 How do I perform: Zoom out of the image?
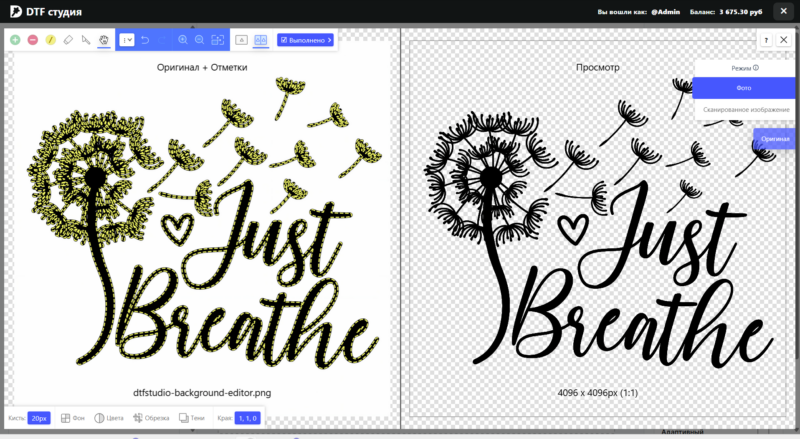[x=199, y=40]
